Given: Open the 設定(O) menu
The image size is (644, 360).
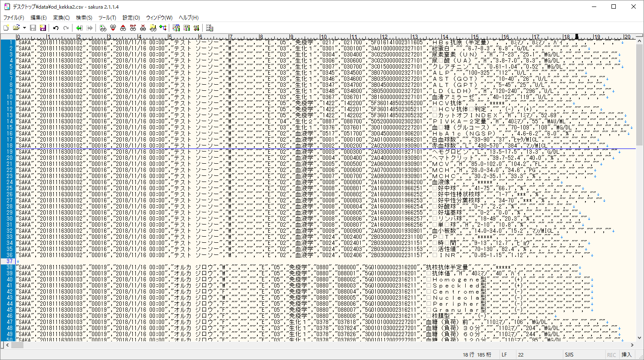Looking at the screenshot, I should pos(131,18).
